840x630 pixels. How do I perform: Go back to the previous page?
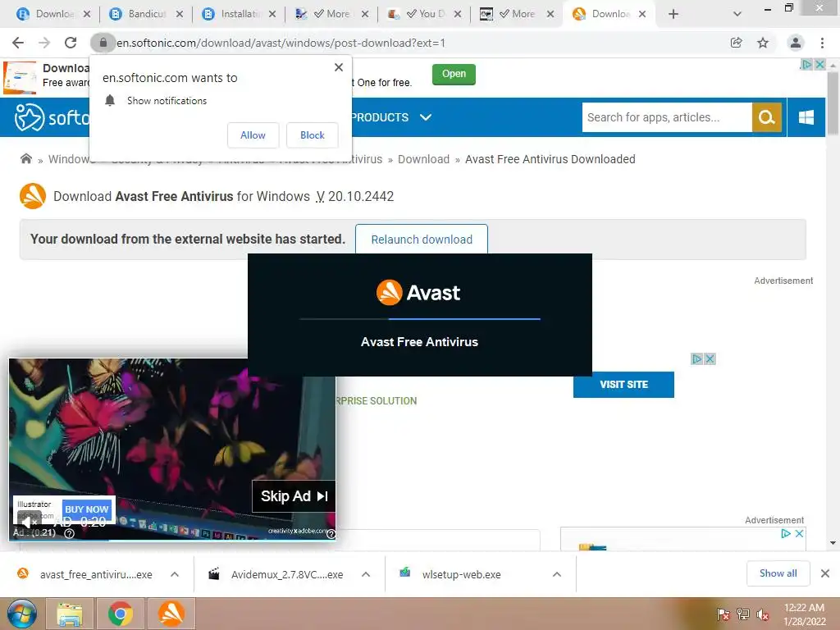[x=18, y=43]
